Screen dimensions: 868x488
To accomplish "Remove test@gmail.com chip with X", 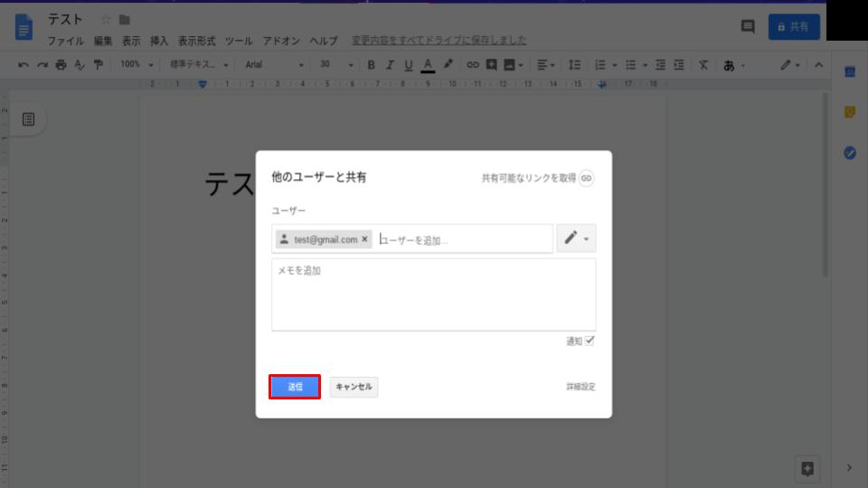I will [364, 239].
